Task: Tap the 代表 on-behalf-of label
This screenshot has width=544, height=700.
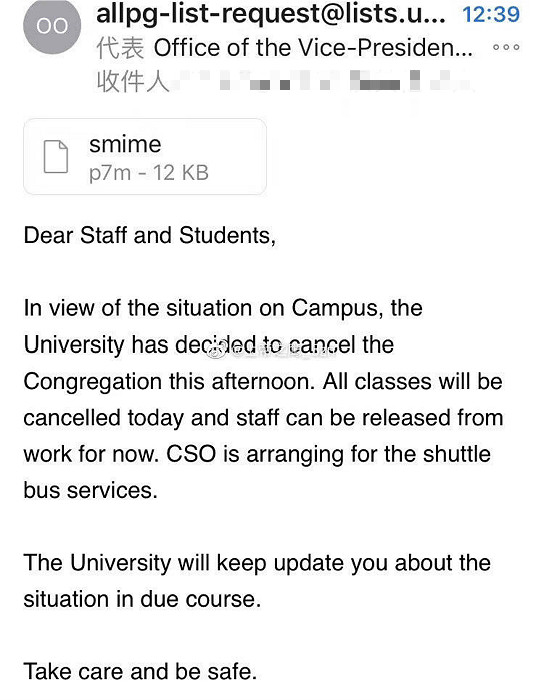Action: 120,48
